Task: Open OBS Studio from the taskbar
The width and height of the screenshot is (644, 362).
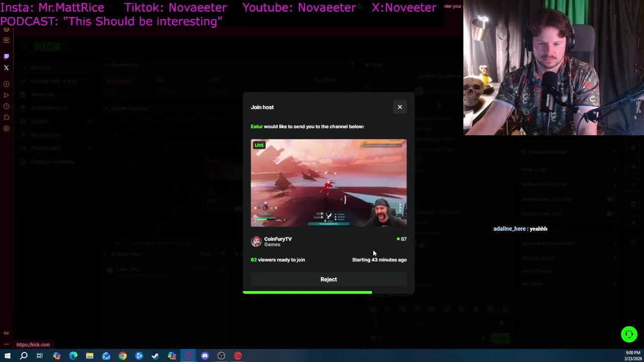Action: click(221, 356)
